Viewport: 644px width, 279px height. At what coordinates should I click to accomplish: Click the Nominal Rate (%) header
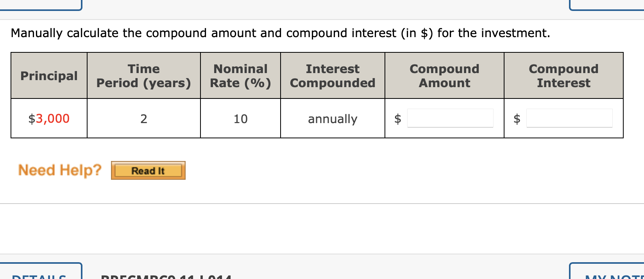[240, 76]
